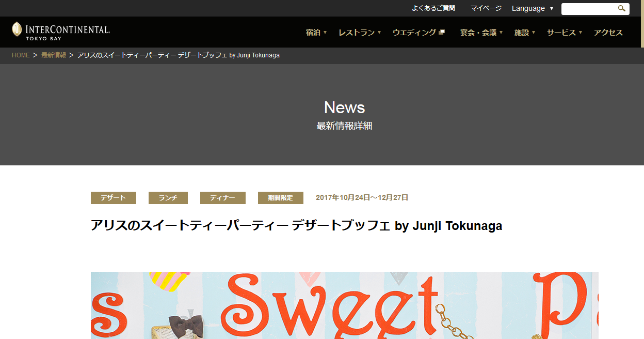This screenshot has width=644, height=339.
Task: Click the current-page breadcrumb text
Action: point(179,55)
